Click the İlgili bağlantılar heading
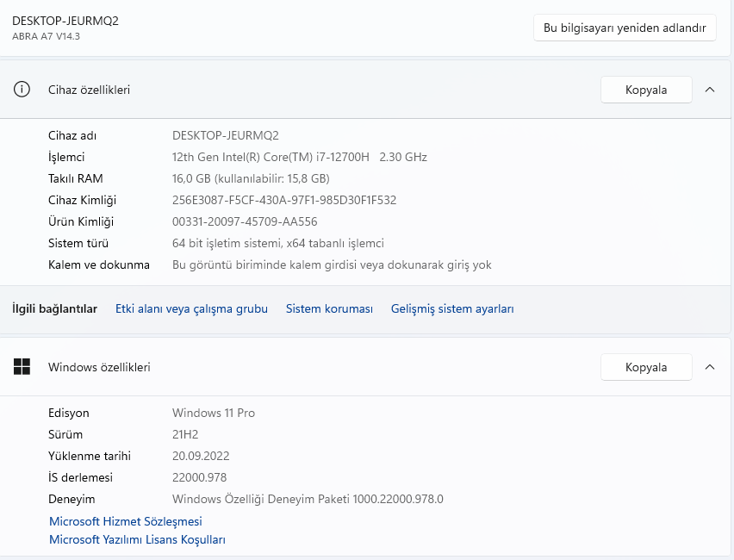This screenshot has width=734, height=560. (54, 308)
